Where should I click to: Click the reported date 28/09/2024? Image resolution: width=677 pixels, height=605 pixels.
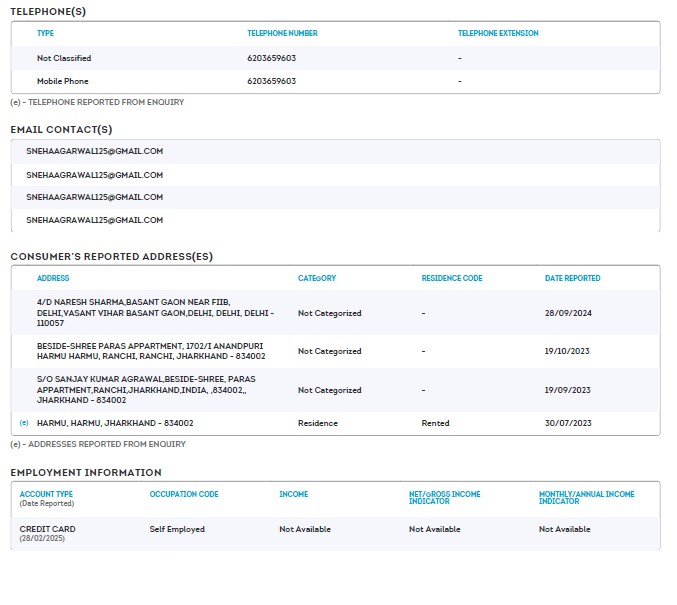point(568,313)
